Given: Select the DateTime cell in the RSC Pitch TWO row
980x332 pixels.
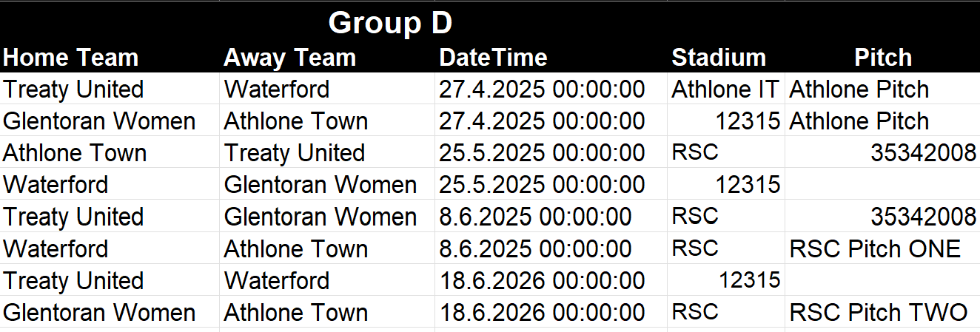Looking at the screenshot, I should coord(541,313).
